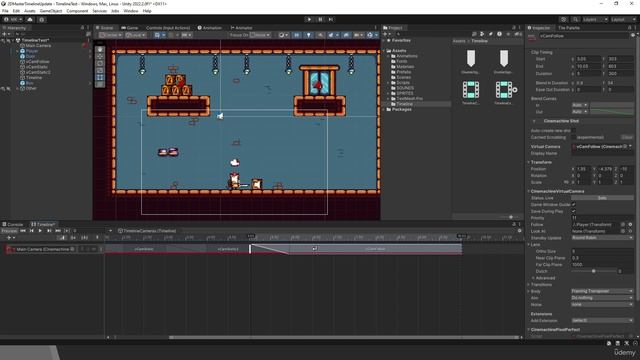
Task: Click the Timeline playhead marker
Action: pyautogui.click(x=251, y=236)
